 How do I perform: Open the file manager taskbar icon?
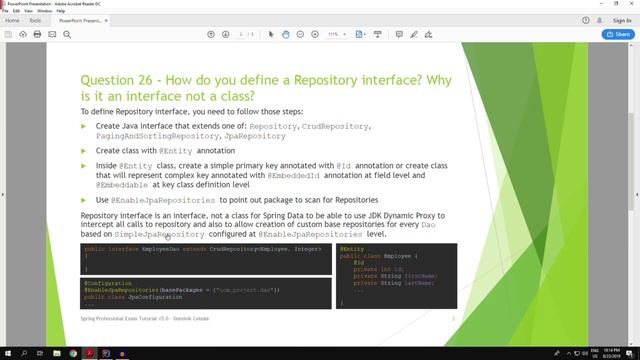click(57, 353)
